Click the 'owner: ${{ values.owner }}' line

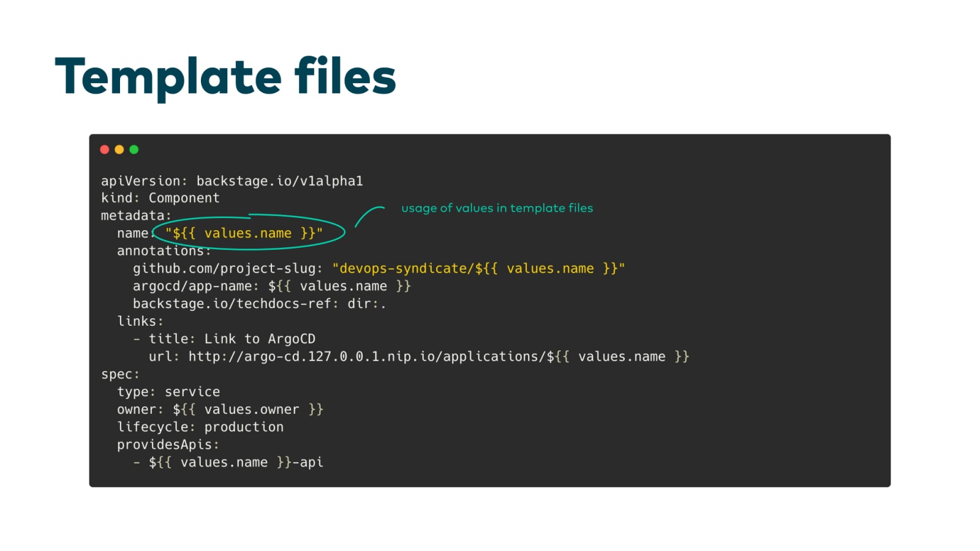point(220,410)
